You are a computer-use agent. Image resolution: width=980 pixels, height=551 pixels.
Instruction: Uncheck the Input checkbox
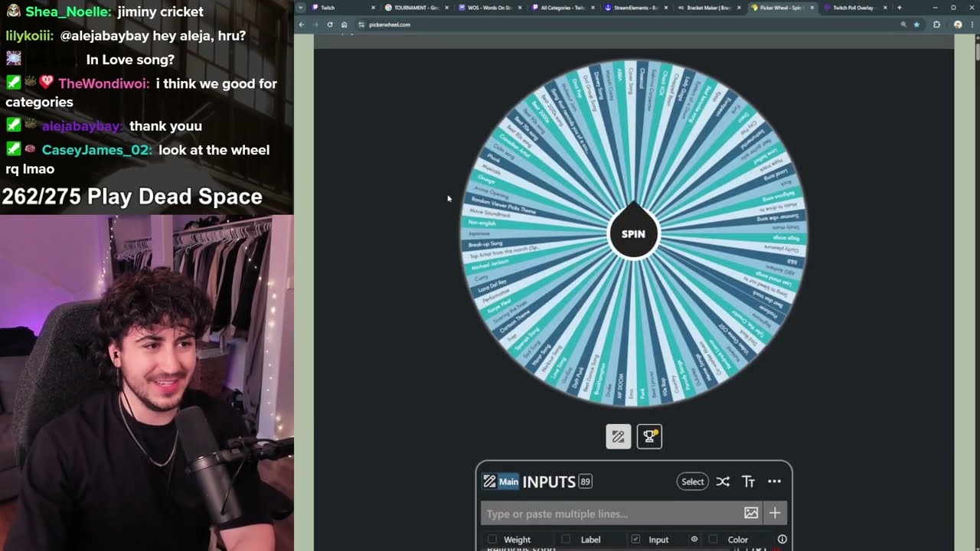point(635,540)
